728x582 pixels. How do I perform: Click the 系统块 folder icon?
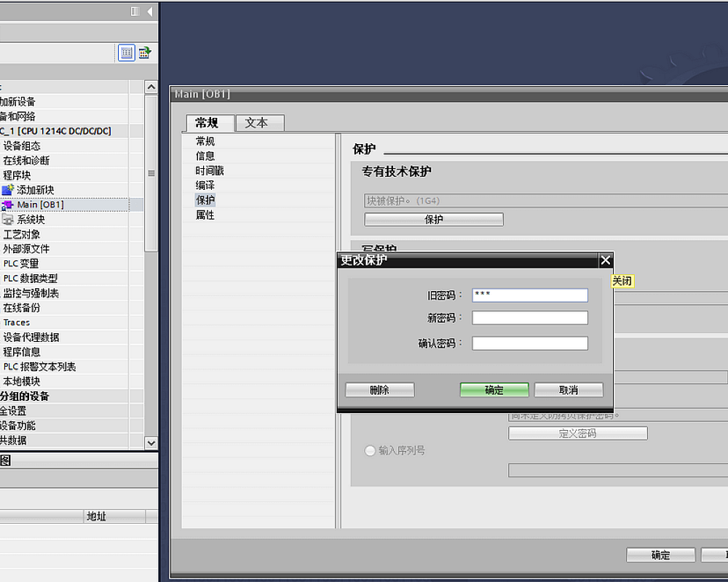(8, 220)
